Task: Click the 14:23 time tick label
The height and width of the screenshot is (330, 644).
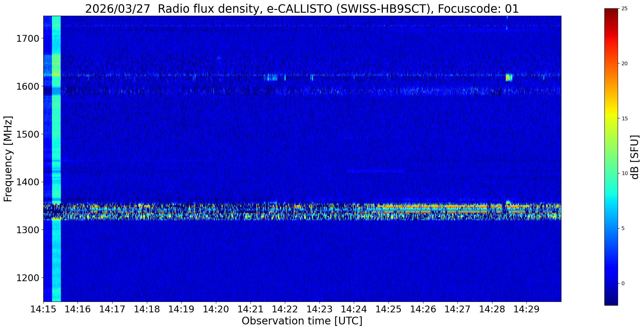Action: tap(320, 309)
